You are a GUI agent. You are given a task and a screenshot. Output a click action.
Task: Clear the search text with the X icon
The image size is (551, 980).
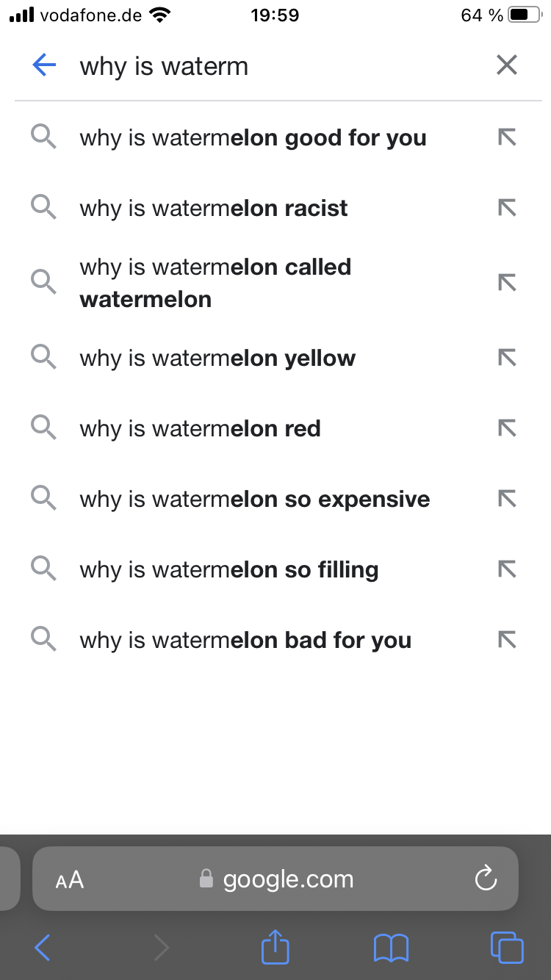coord(507,65)
